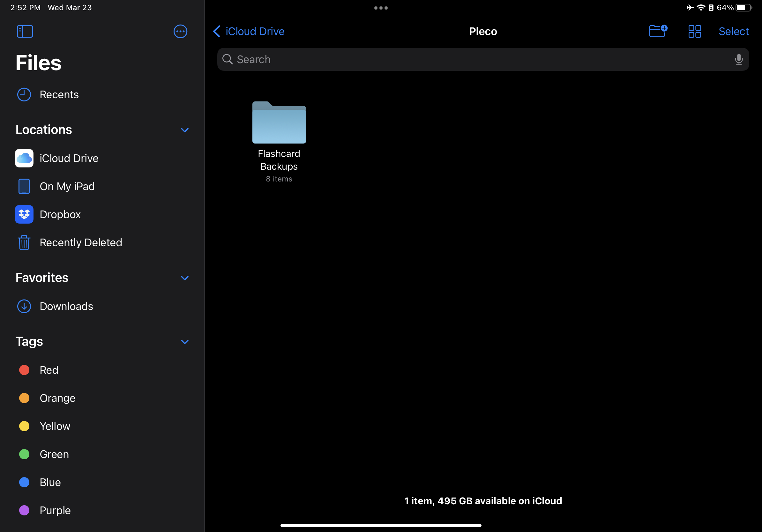The width and height of the screenshot is (762, 532).
Task: Tap the '8 items' count text
Action: (279, 179)
